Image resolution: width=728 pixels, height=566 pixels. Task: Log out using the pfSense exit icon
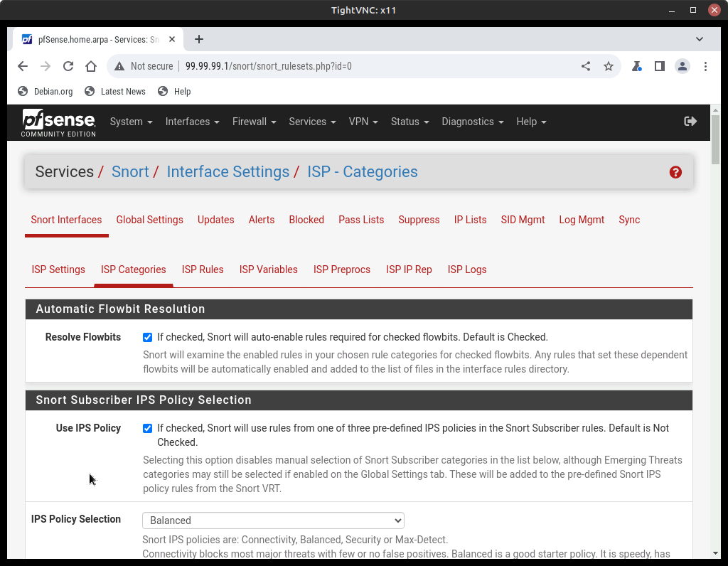pos(690,122)
